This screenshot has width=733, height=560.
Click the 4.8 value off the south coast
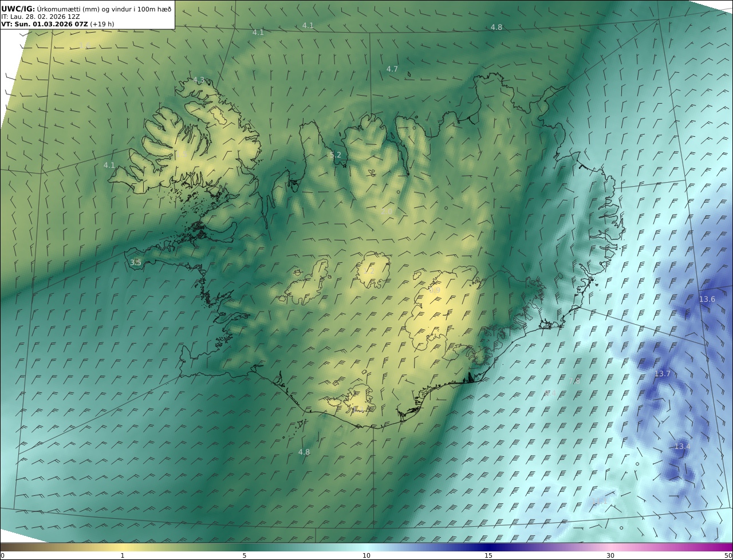point(304,452)
